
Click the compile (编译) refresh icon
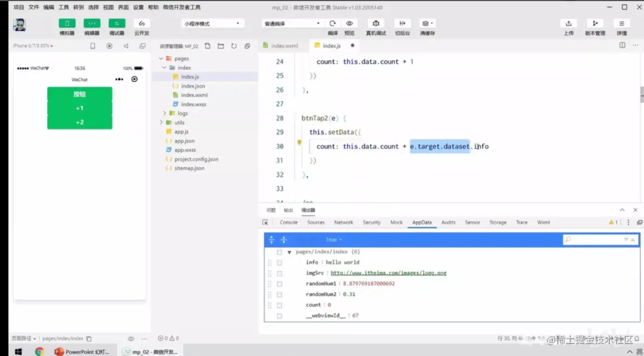[x=333, y=23]
